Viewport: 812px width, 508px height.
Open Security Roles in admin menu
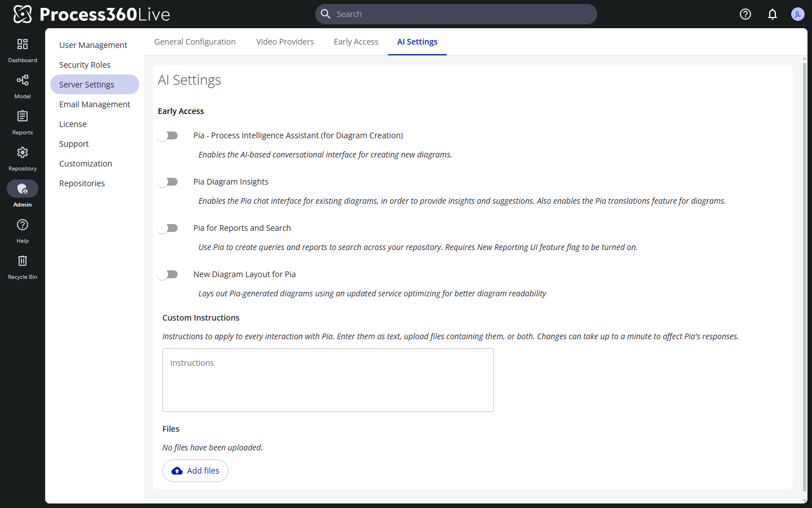95,65
